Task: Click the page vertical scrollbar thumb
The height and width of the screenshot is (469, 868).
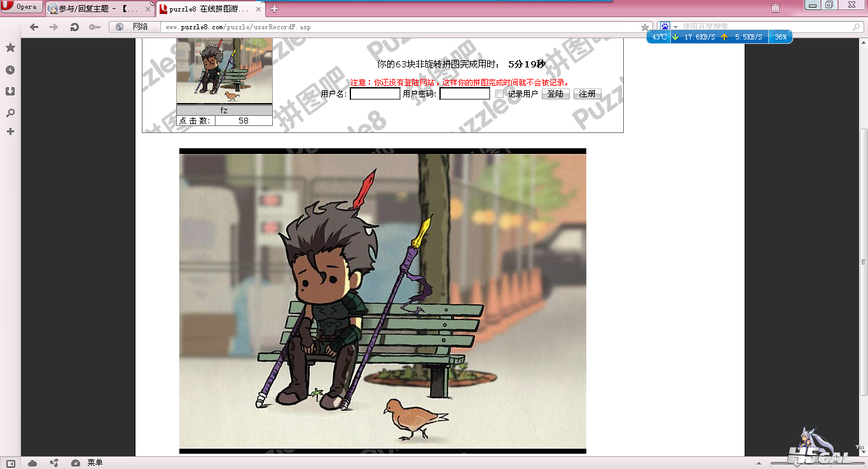Action: [x=864, y=262]
